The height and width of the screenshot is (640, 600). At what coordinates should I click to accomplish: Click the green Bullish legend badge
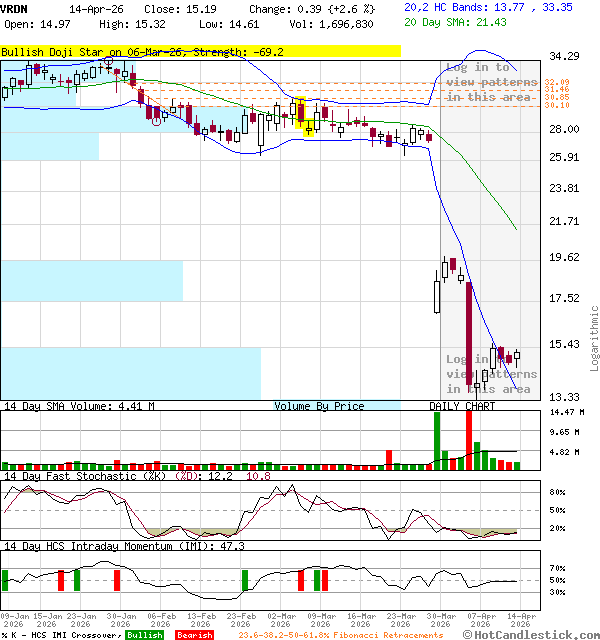144,635
